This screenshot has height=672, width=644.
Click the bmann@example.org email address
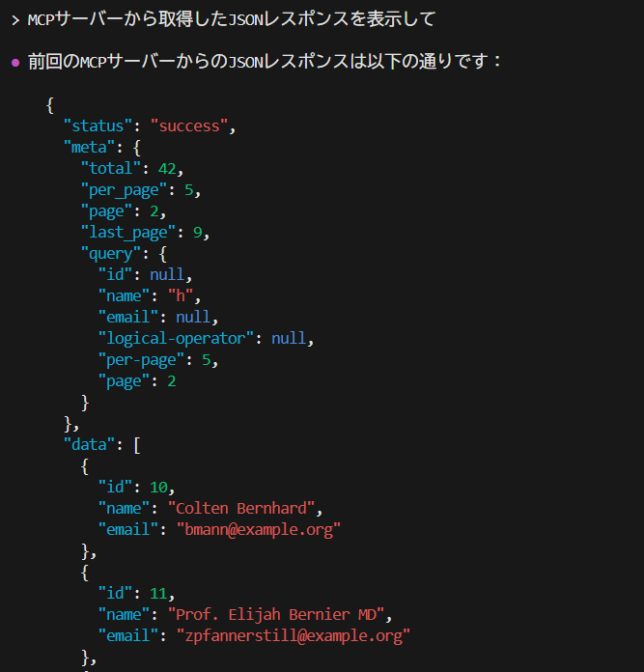(x=259, y=529)
